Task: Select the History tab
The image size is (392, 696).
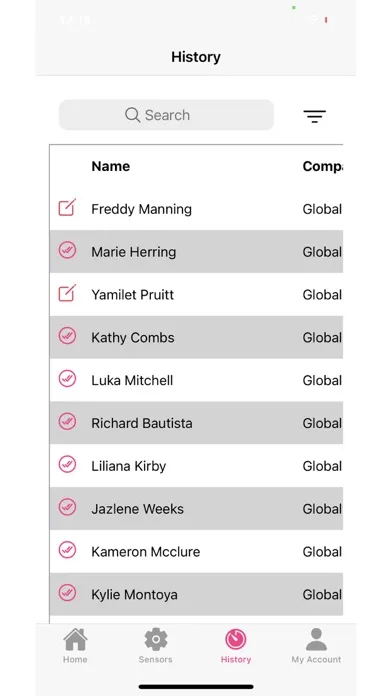Action: click(236, 646)
